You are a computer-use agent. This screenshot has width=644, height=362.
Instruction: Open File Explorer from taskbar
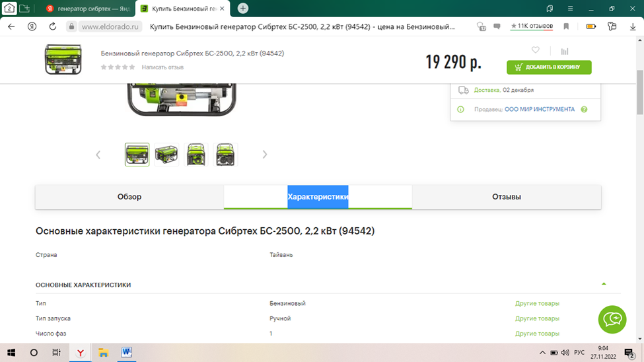tap(103, 353)
